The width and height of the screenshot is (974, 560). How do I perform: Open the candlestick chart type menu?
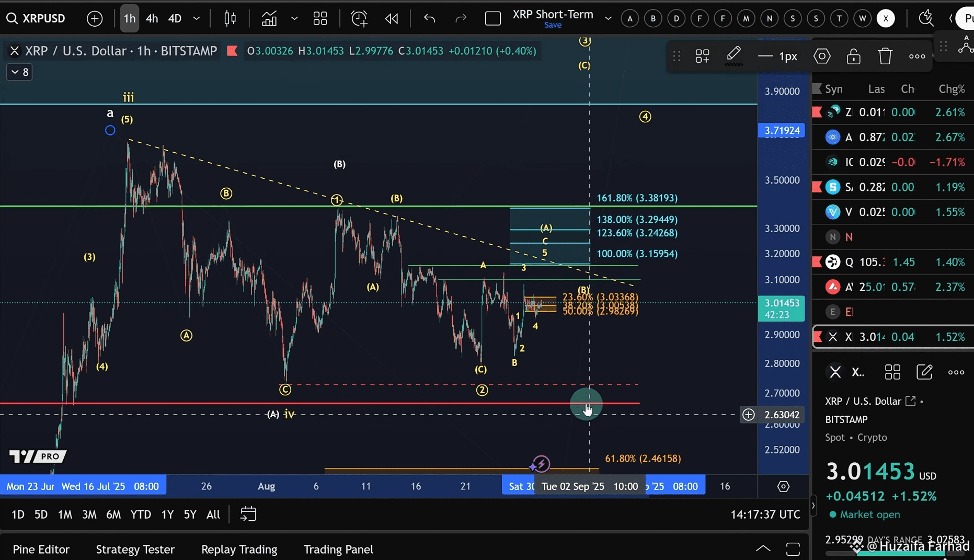pos(230,19)
